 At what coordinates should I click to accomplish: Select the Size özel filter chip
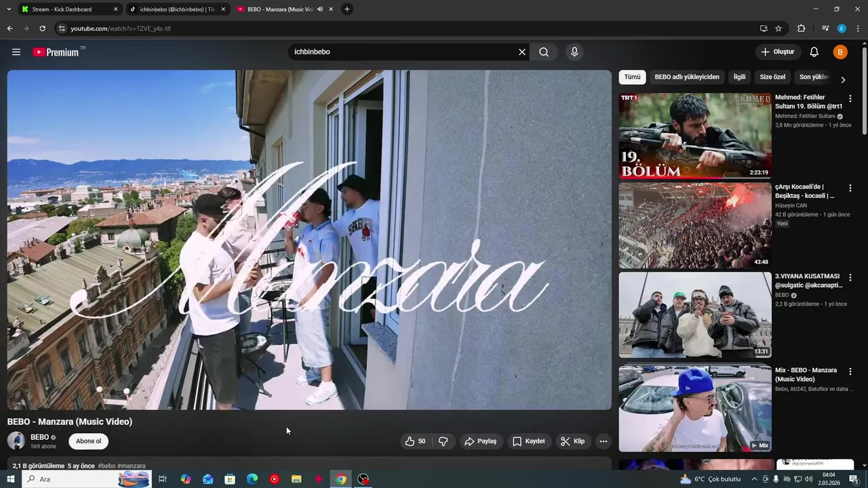(x=772, y=77)
